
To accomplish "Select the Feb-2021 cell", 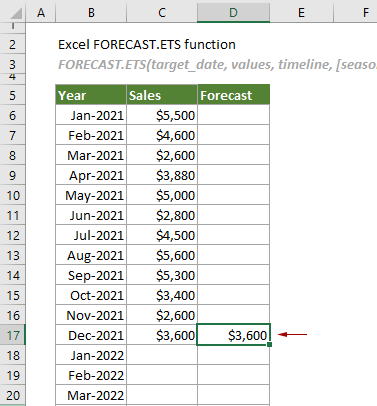I will (x=91, y=135).
